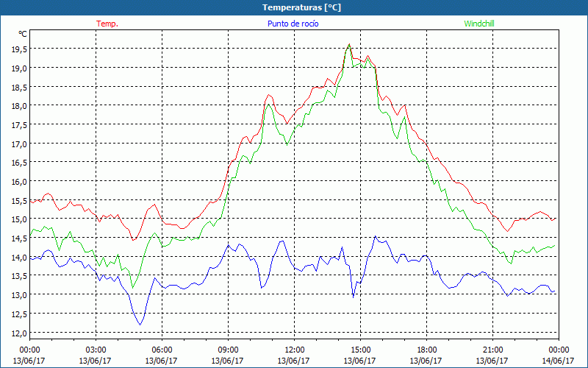This screenshot has height=368, width=588.
Task: Click the 15:00 time axis label
Action: 360,350
